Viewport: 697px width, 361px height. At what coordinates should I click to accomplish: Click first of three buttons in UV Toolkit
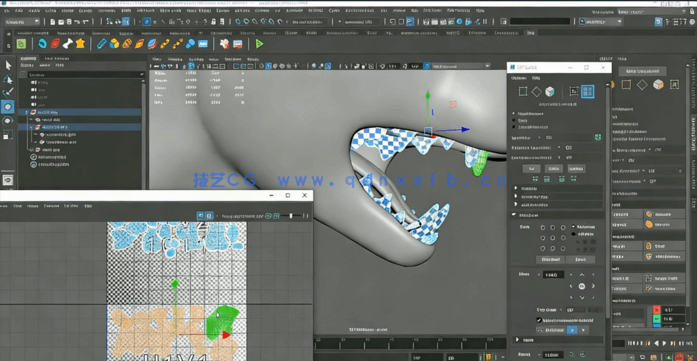[x=531, y=168]
